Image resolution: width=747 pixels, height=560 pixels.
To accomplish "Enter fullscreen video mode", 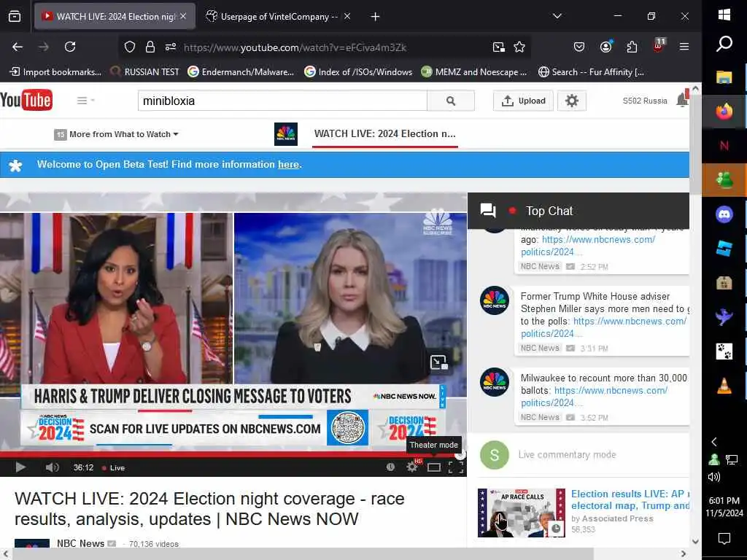I will [x=456, y=467].
